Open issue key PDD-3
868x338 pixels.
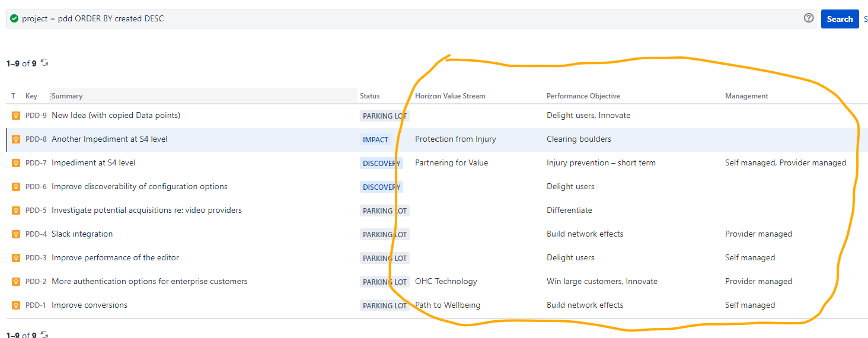[x=36, y=258]
